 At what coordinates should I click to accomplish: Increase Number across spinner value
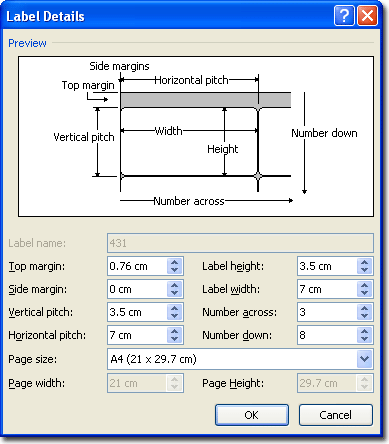364,308
